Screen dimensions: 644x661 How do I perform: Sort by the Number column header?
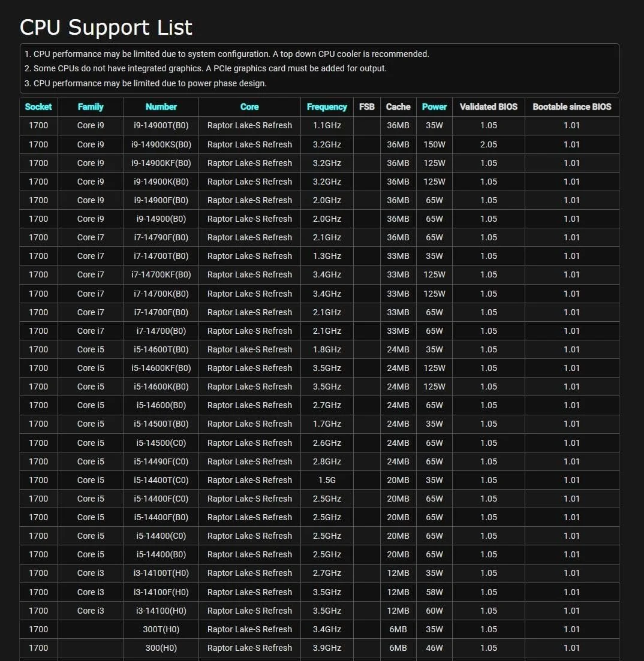[x=161, y=107]
